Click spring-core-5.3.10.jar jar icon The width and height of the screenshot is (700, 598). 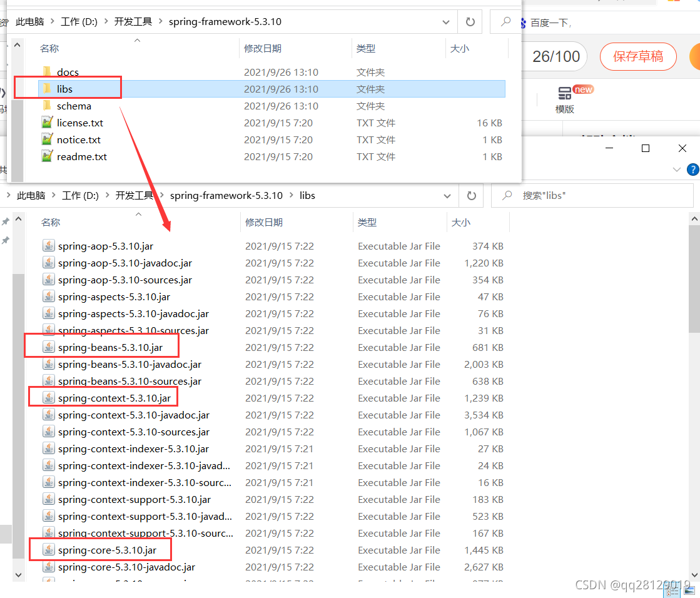tap(49, 549)
